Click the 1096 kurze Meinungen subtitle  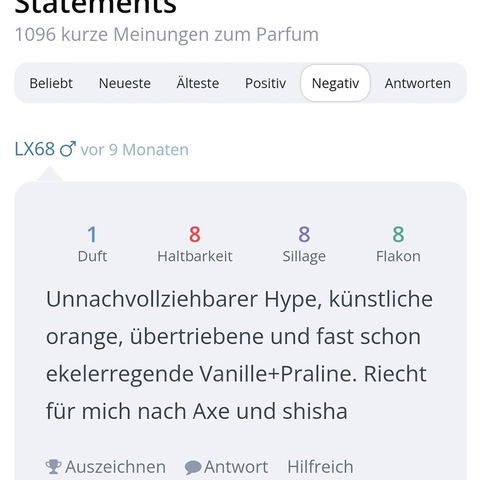pos(167,34)
